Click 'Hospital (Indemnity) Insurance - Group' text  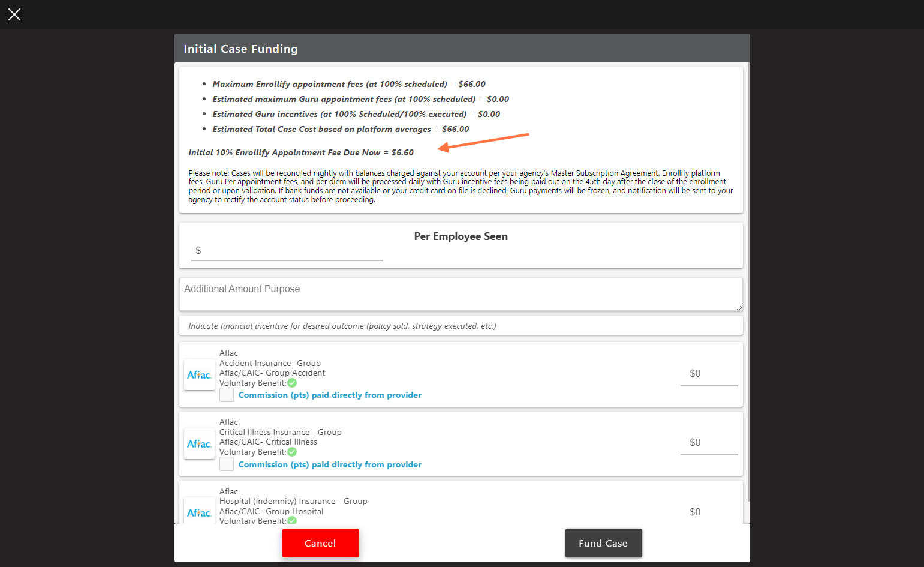click(x=293, y=501)
